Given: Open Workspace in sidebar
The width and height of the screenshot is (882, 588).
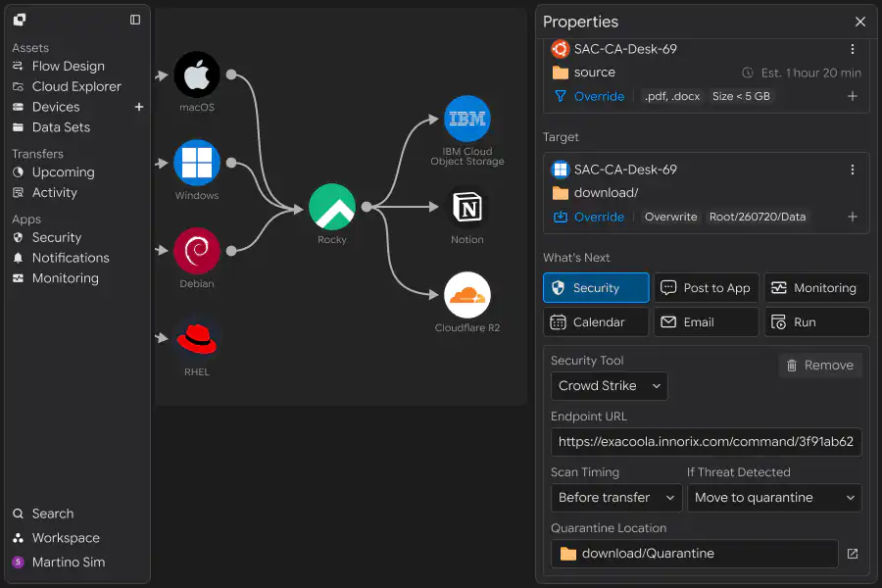Looking at the screenshot, I should [66, 538].
